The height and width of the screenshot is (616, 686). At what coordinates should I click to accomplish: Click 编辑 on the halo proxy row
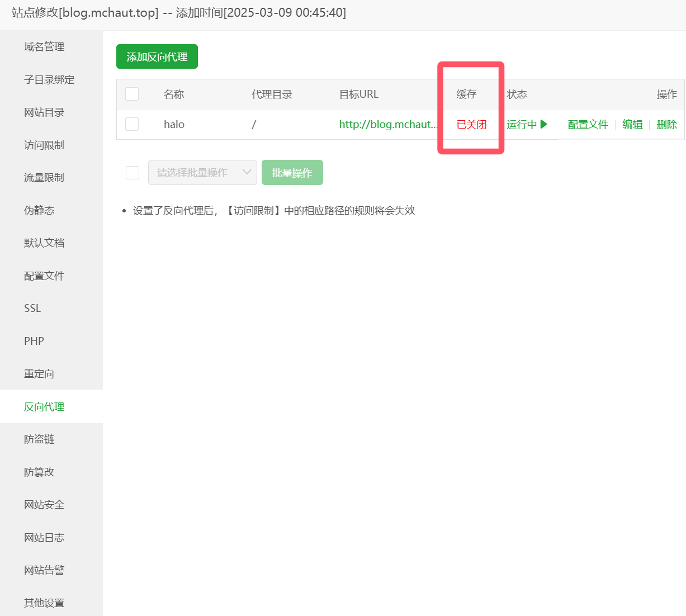pos(632,124)
